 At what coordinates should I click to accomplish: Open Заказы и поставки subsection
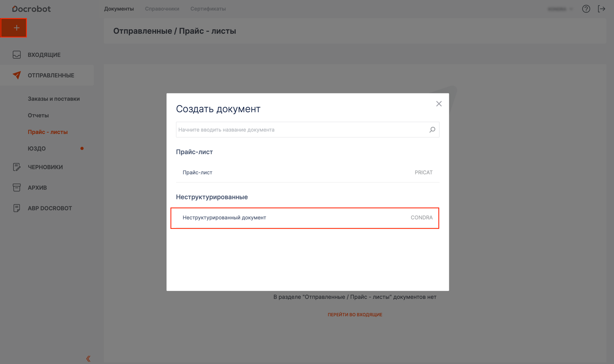(x=54, y=99)
